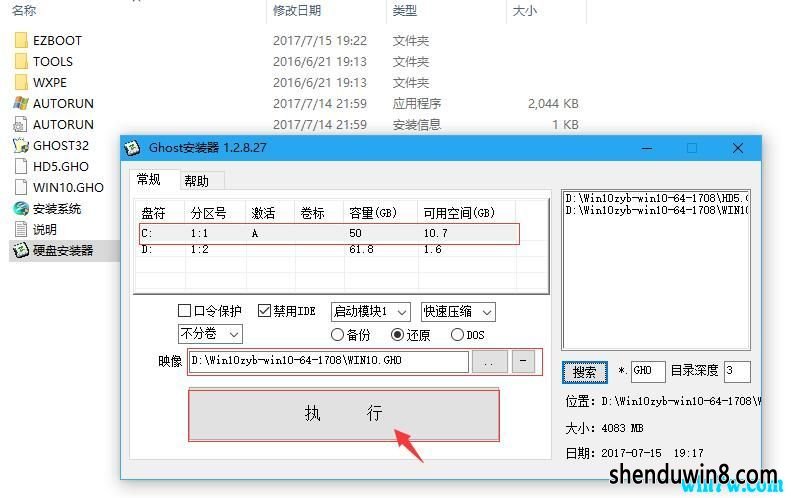Select the 还原 radio button
This screenshot has height=498, width=791.
pyautogui.click(x=398, y=335)
